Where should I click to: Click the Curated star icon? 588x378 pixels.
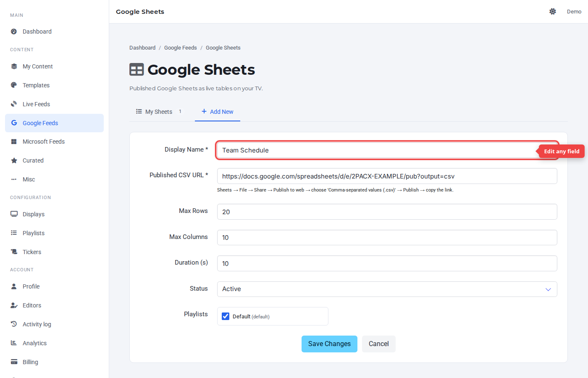pyautogui.click(x=14, y=160)
